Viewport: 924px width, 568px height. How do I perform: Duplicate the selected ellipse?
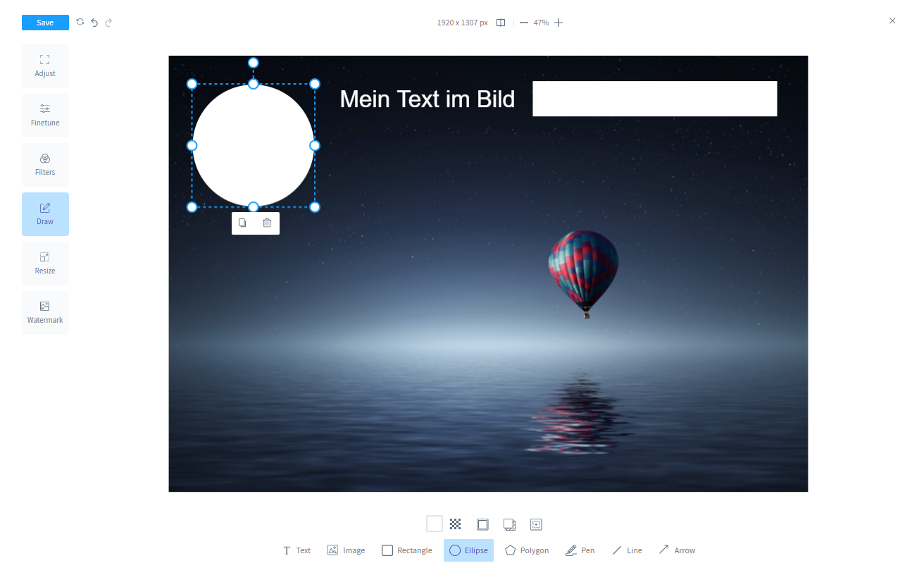(242, 223)
